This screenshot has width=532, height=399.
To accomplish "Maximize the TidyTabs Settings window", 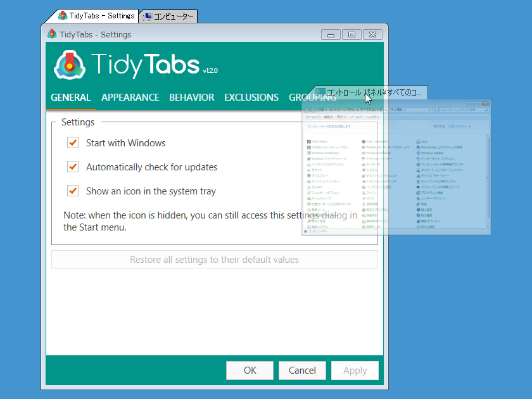I will (351, 35).
